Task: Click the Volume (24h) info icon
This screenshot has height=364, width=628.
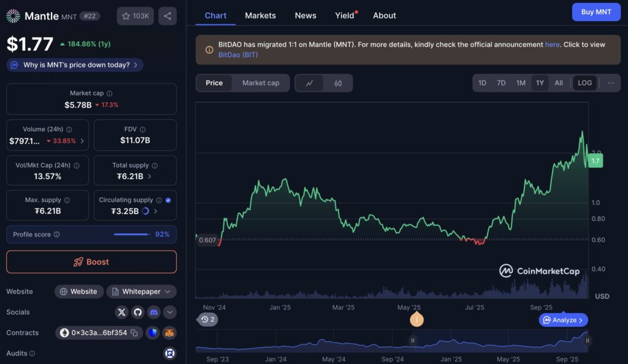Action: (x=69, y=129)
